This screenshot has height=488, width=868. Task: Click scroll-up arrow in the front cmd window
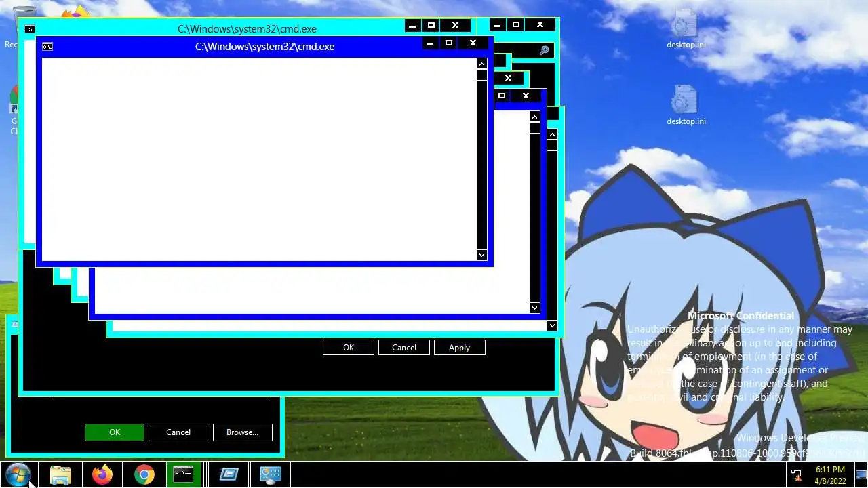(481, 64)
